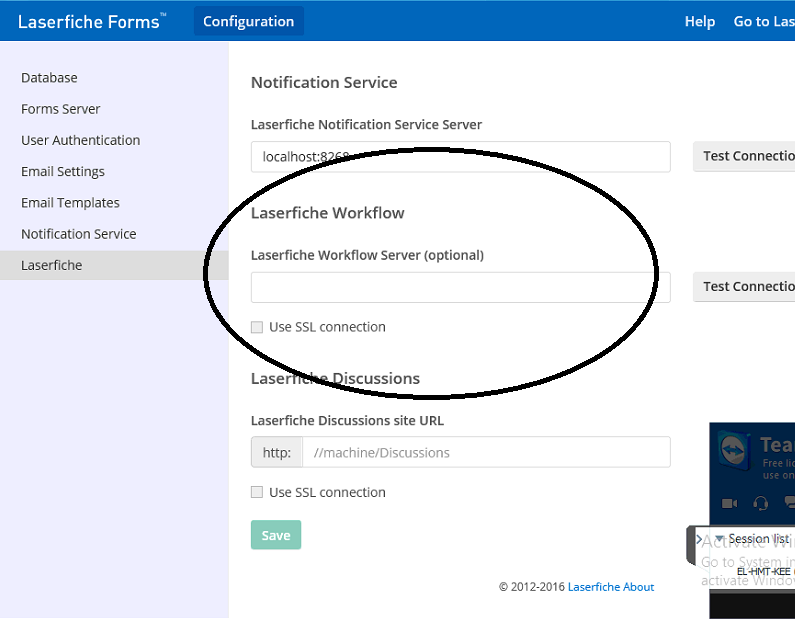Click the TeamViewer logo icon
This screenshot has height=619, width=795.
coord(735,451)
